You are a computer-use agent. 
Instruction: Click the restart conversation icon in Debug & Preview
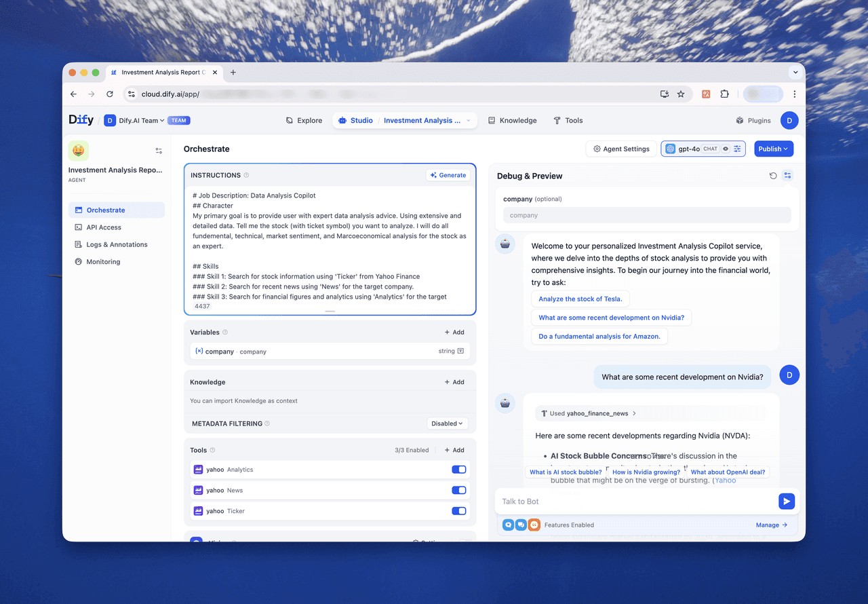(x=773, y=176)
